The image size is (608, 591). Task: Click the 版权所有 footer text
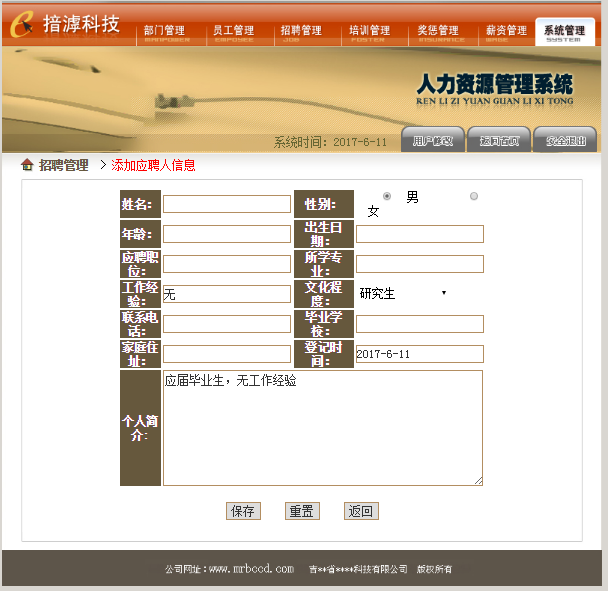(x=434, y=569)
